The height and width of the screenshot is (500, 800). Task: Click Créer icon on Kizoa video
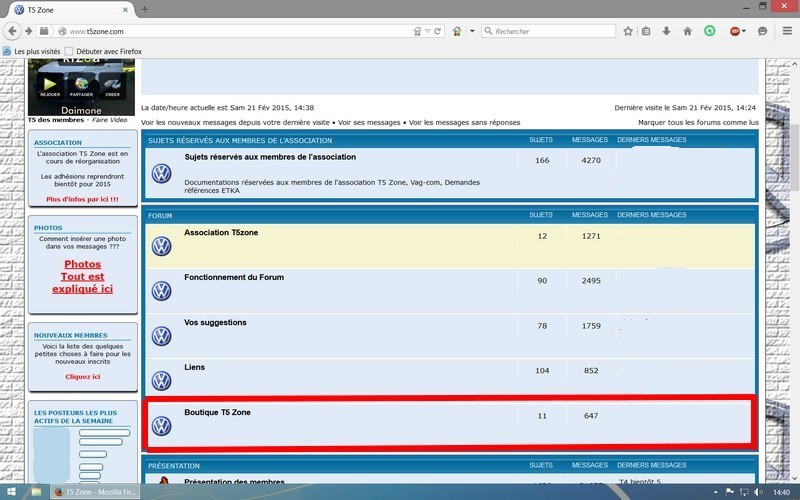(x=112, y=86)
